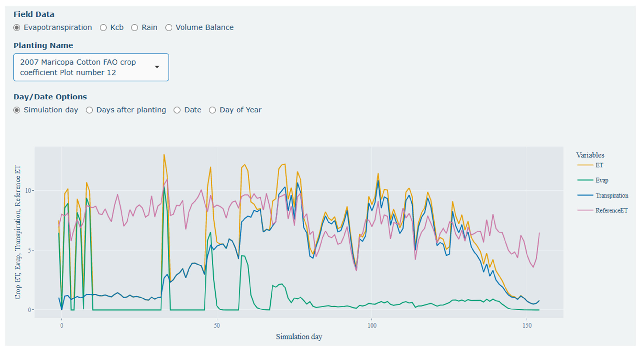
Task: Select the Date radio button
Action: [x=177, y=110]
